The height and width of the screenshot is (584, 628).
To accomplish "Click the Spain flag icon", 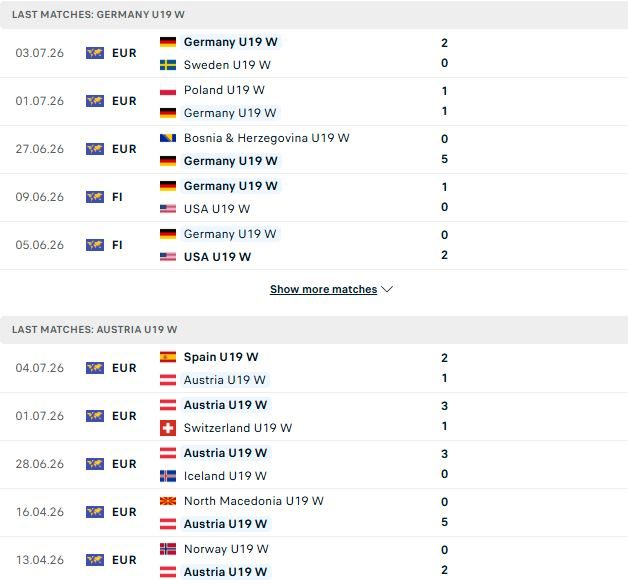I will point(168,357).
